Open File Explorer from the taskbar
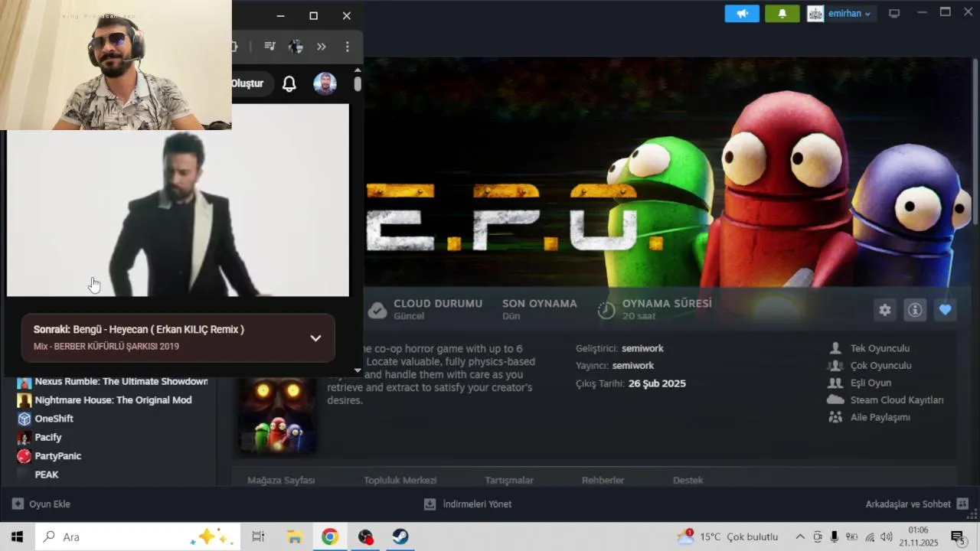The width and height of the screenshot is (980, 551). 294,536
